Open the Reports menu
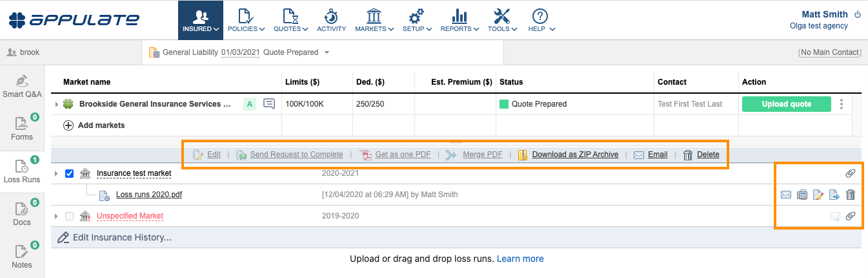 coord(459,20)
